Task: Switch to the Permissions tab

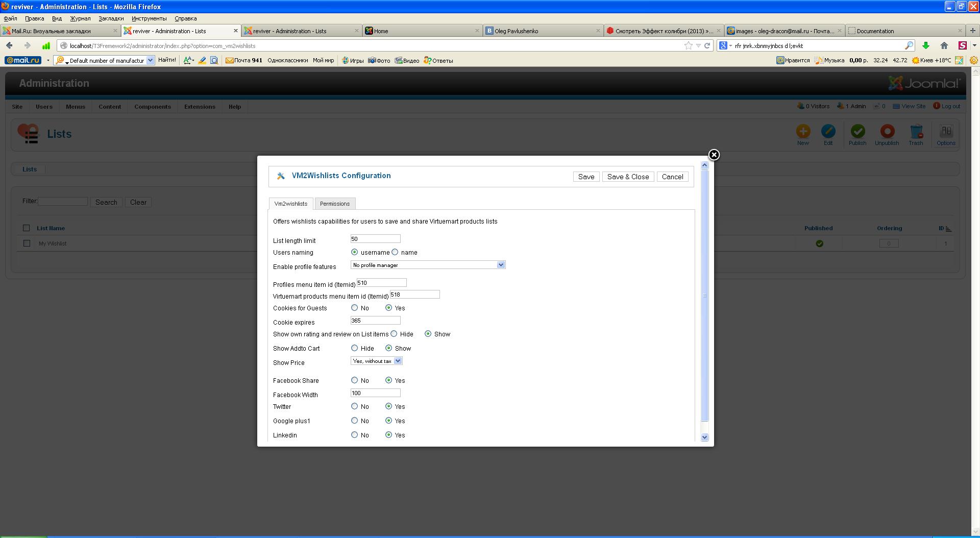Action: click(335, 204)
